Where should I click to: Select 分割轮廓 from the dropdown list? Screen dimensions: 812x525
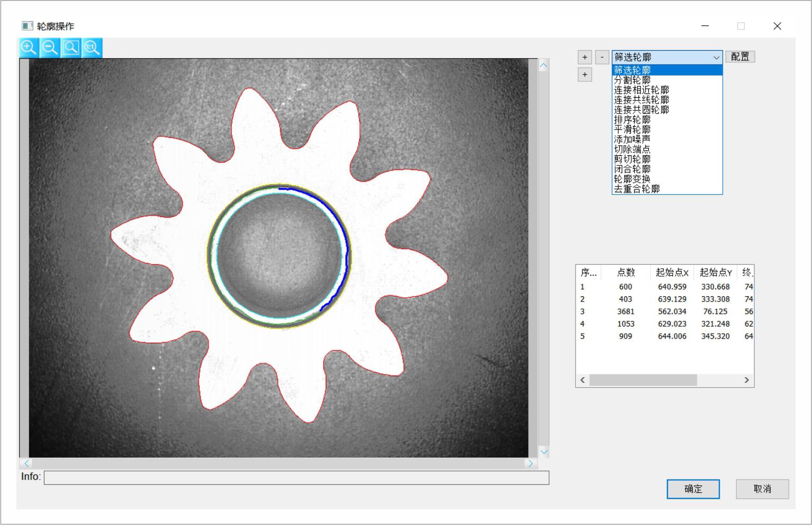(632, 80)
